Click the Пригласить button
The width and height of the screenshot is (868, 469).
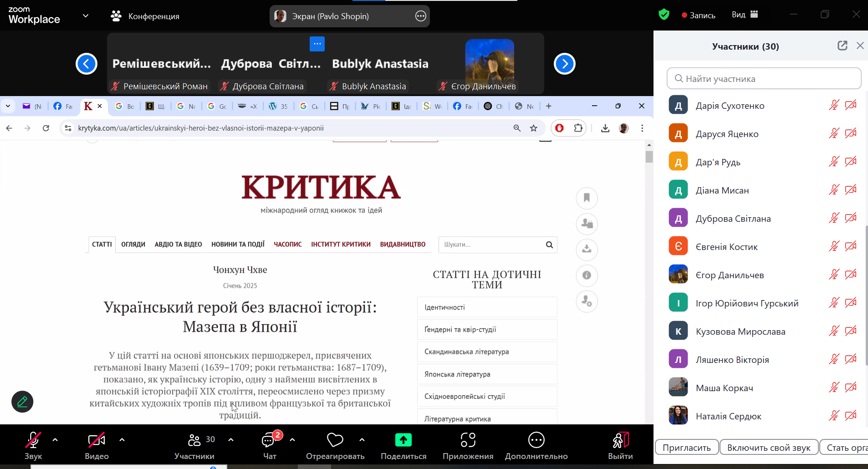point(687,448)
